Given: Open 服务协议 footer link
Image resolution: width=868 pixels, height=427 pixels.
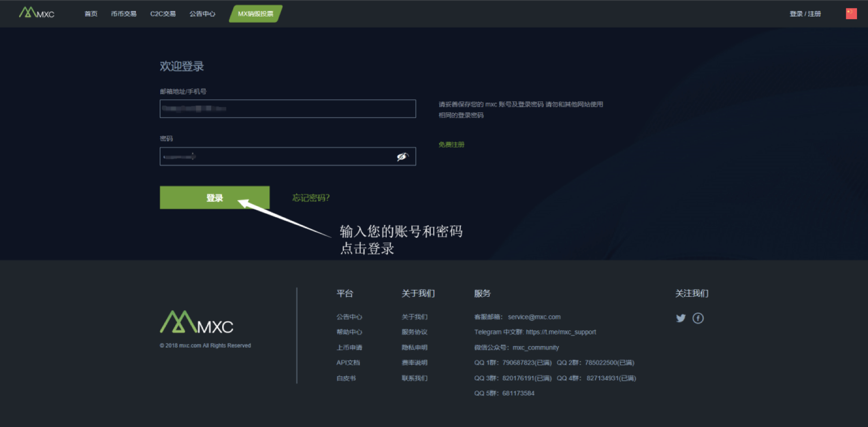Looking at the screenshot, I should click(415, 332).
